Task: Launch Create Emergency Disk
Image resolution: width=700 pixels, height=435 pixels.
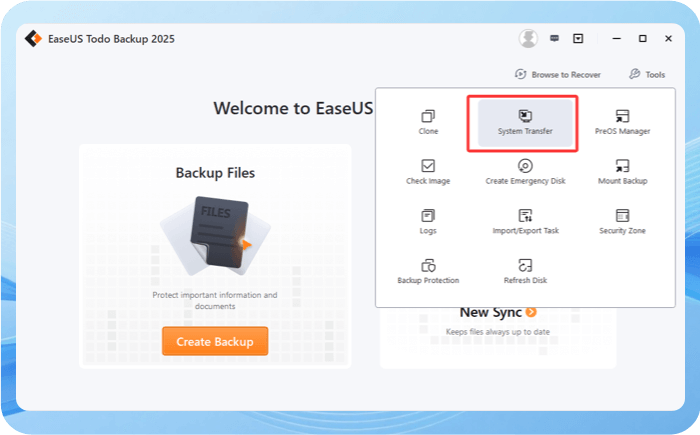Action: coord(524,171)
